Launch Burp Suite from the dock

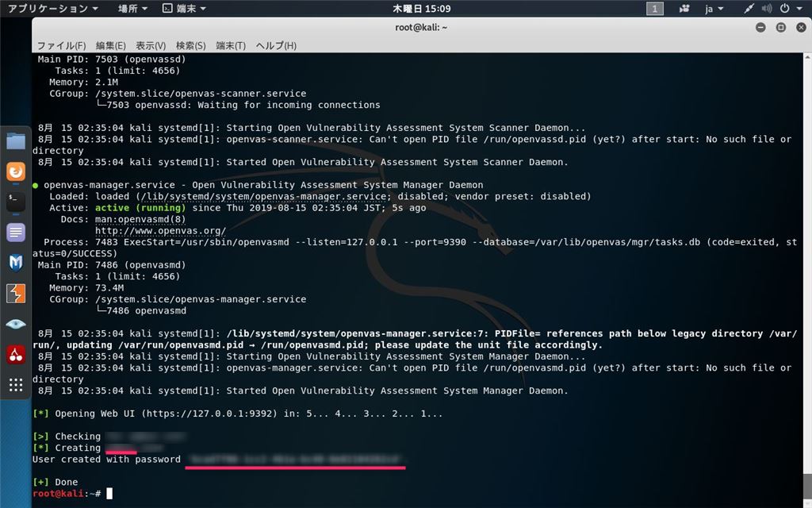pos(16,294)
